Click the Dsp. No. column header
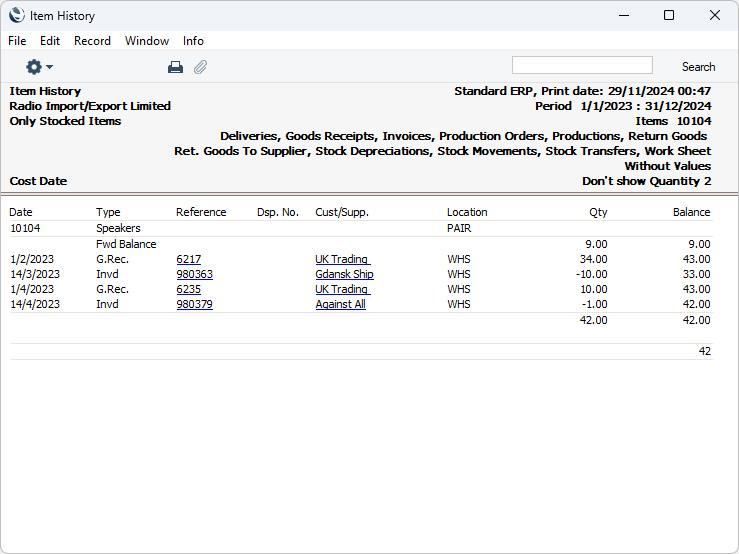739x554 pixels. click(x=278, y=212)
